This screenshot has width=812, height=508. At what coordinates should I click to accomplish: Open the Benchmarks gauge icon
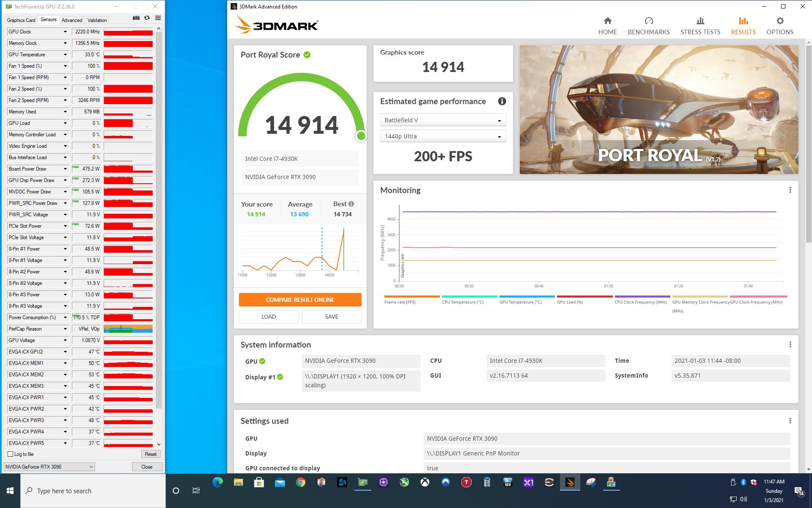648,21
